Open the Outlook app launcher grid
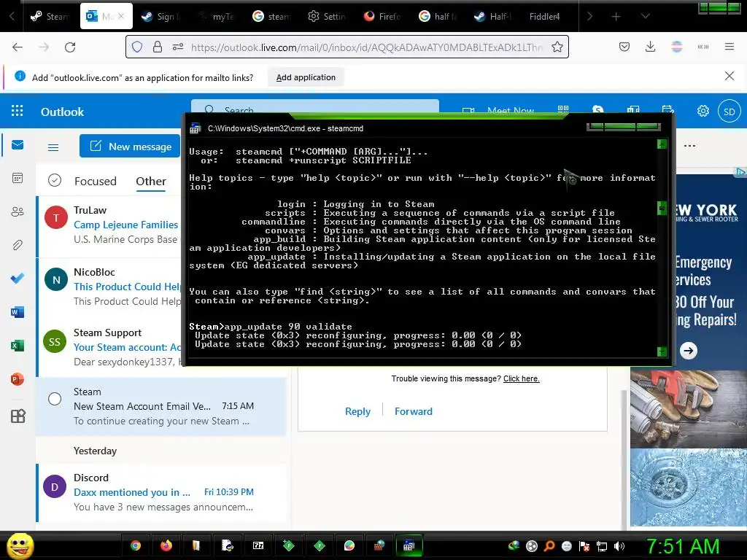 click(18, 111)
